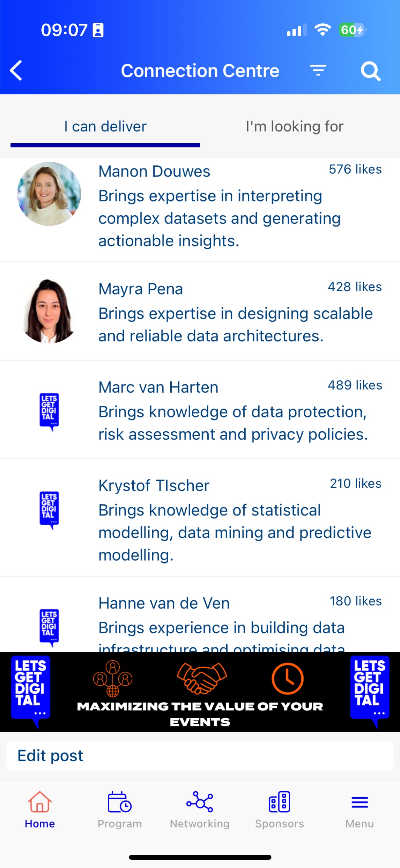Tap the 210 likes label
The height and width of the screenshot is (868, 400).
pyautogui.click(x=356, y=484)
